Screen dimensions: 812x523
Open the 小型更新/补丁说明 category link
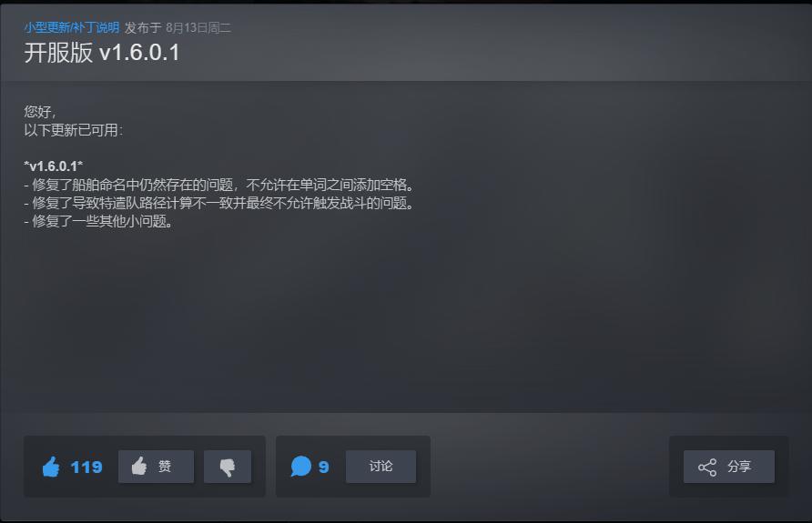[x=72, y=27]
